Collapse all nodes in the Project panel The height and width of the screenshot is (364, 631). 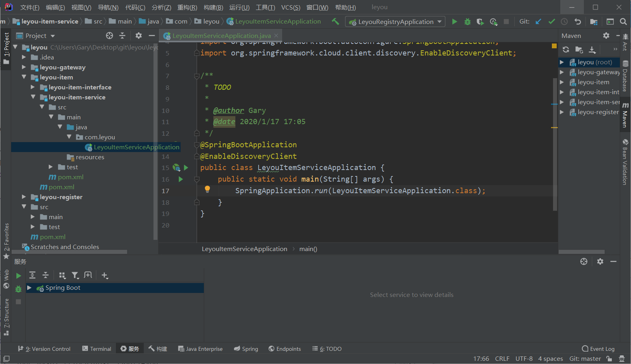click(122, 36)
